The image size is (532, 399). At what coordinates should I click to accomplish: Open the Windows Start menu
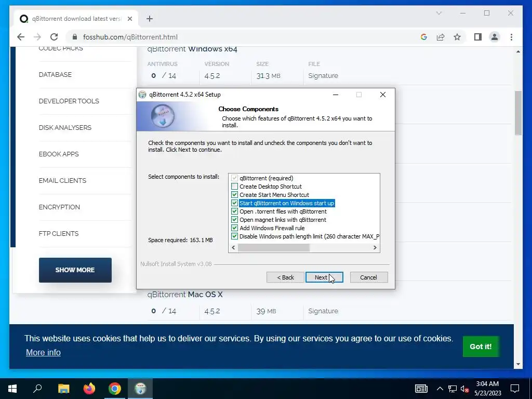pyautogui.click(x=12, y=389)
